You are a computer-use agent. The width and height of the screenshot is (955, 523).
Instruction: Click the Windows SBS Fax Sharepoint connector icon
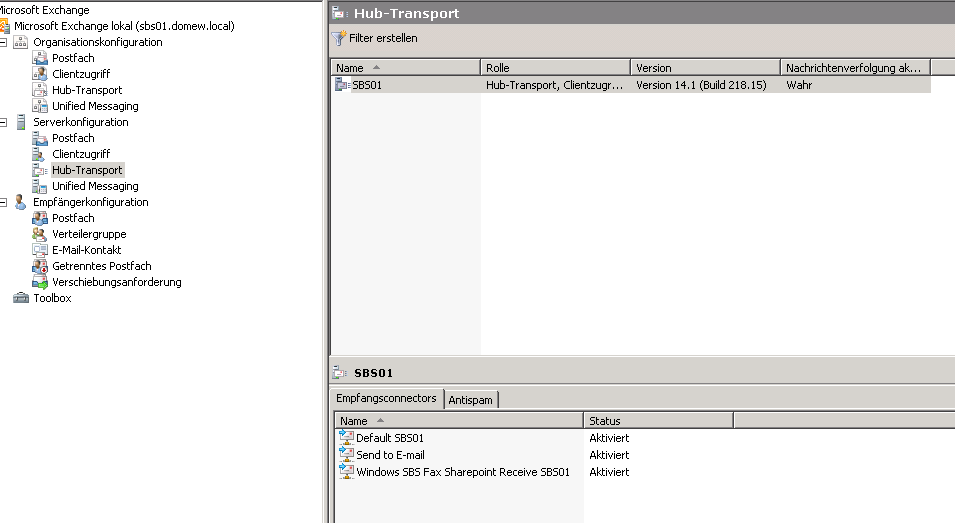347,471
